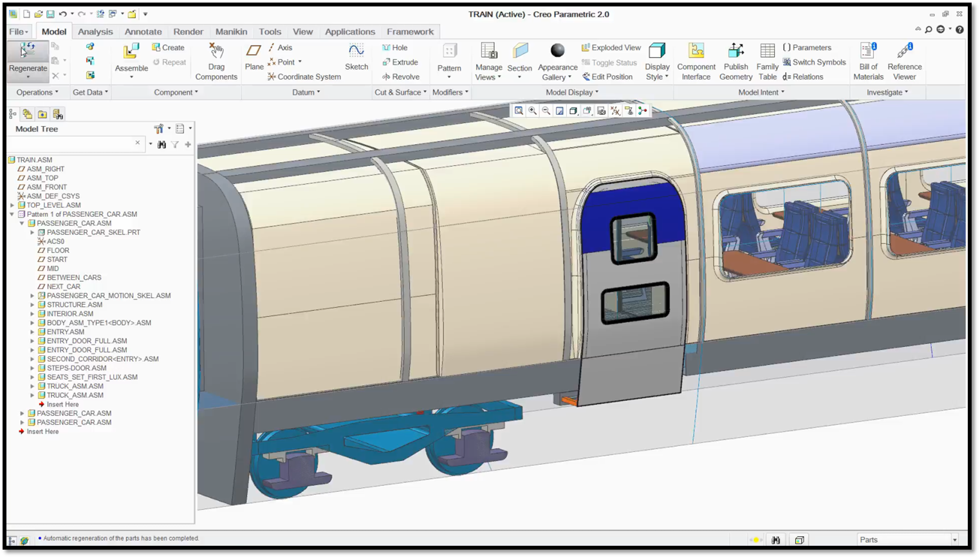
Task: Click the Refit icon in the graphics toolbar
Action: (x=559, y=111)
